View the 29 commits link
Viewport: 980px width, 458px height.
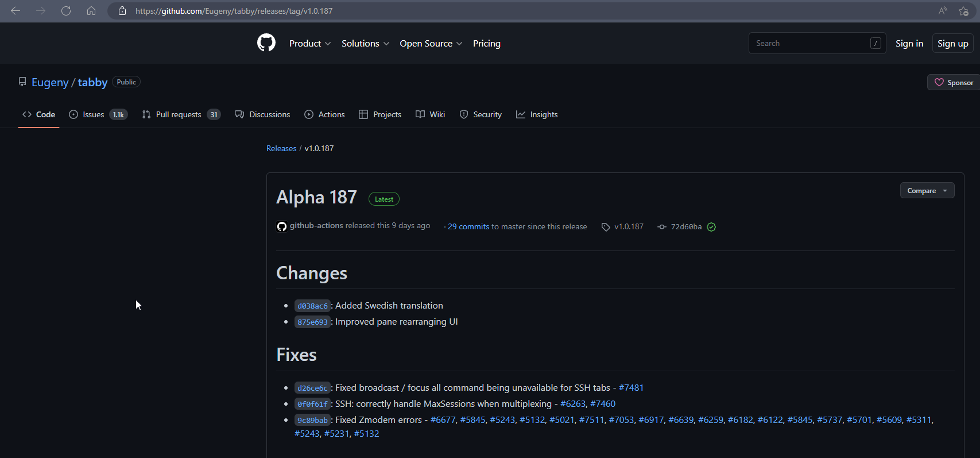(468, 226)
